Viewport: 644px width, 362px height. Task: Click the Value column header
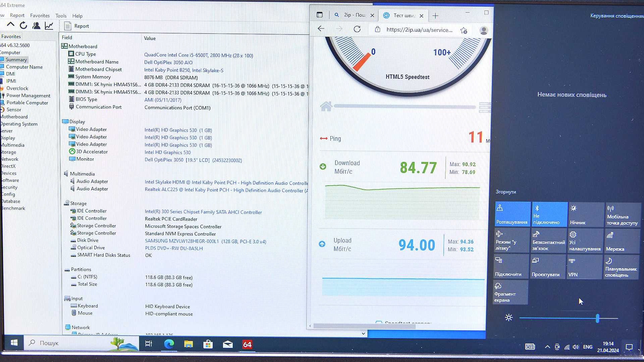(x=150, y=38)
